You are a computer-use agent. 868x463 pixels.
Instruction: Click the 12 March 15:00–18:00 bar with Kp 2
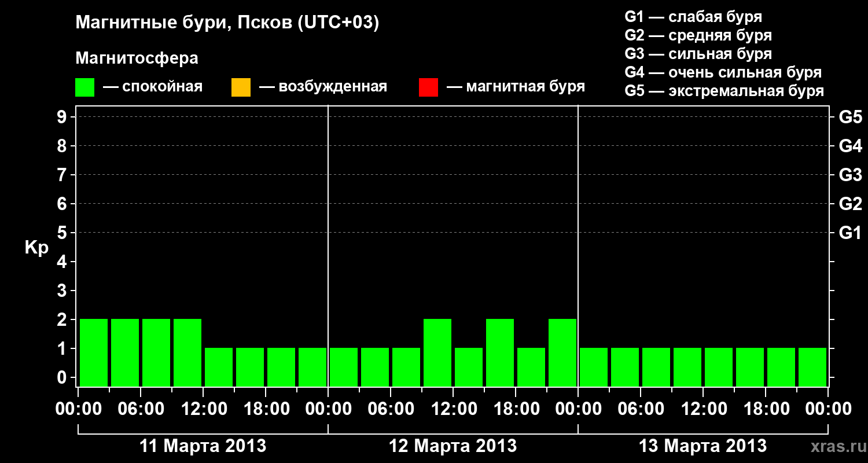coord(500,352)
